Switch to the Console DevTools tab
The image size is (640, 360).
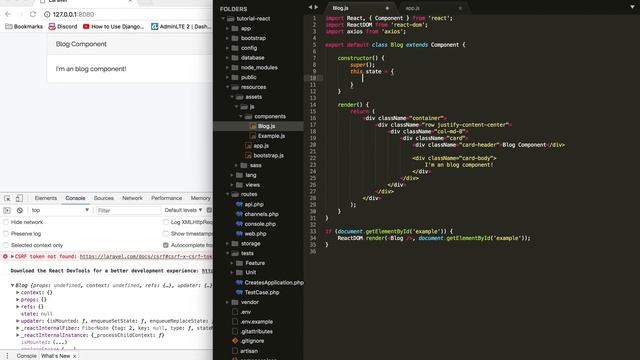click(75, 198)
